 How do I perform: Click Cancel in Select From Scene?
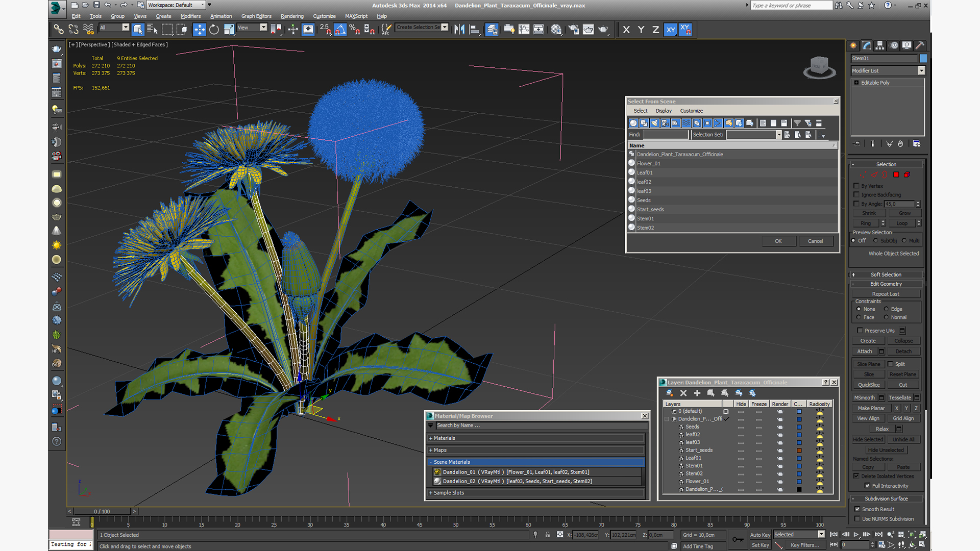(x=815, y=241)
